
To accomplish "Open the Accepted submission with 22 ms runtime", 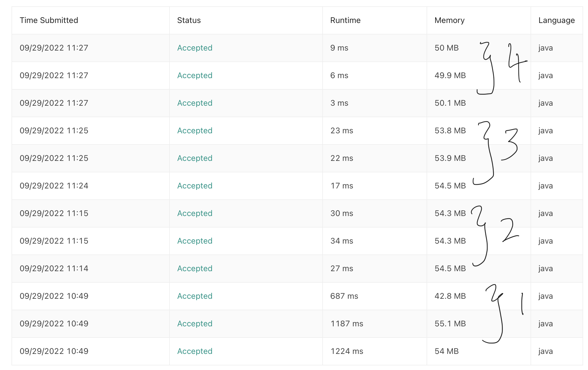I will (195, 158).
